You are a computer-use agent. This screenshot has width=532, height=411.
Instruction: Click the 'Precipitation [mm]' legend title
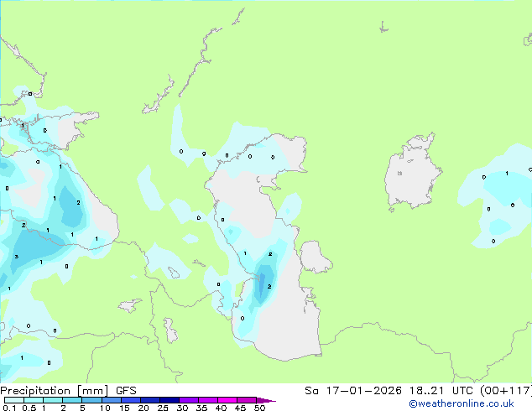click(55, 391)
